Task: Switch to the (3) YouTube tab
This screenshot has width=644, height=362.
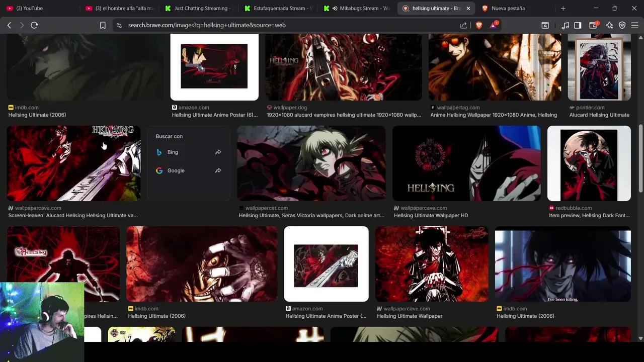Action: tap(41, 8)
